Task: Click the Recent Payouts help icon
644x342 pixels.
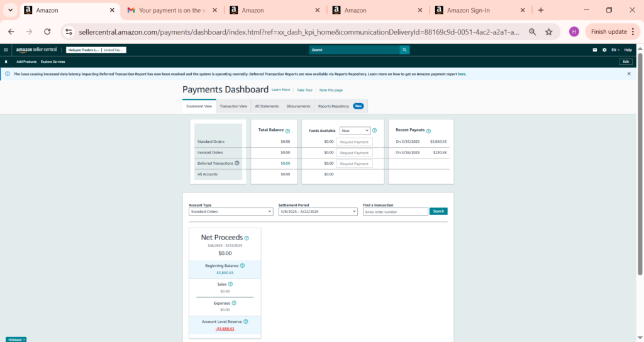Action: 428,131
